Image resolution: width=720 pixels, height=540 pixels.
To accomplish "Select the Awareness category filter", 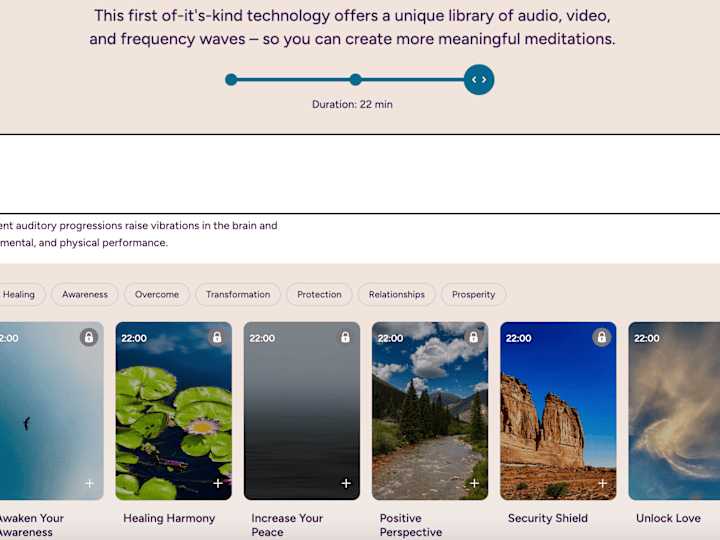I will tap(85, 294).
